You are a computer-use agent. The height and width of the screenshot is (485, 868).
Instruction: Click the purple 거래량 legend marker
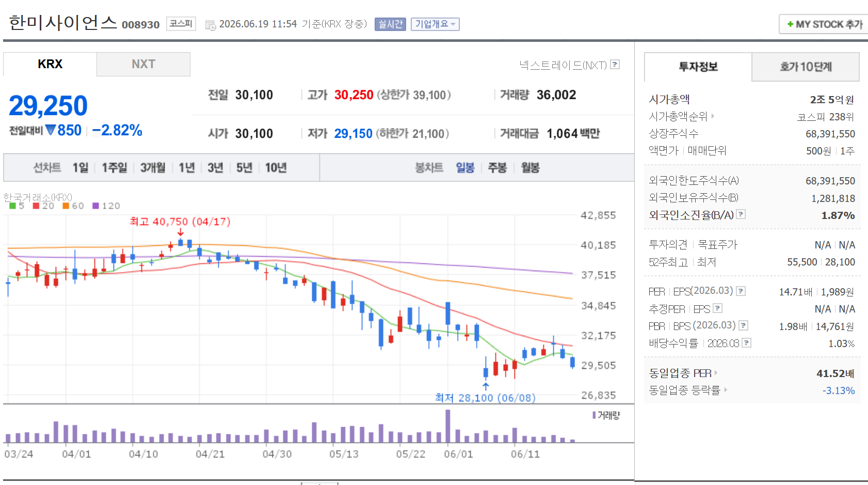click(594, 415)
